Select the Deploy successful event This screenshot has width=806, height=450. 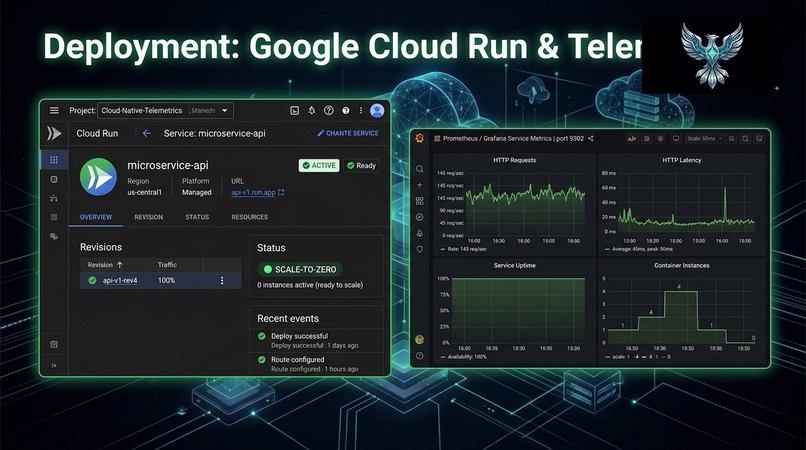pyautogui.click(x=316, y=340)
